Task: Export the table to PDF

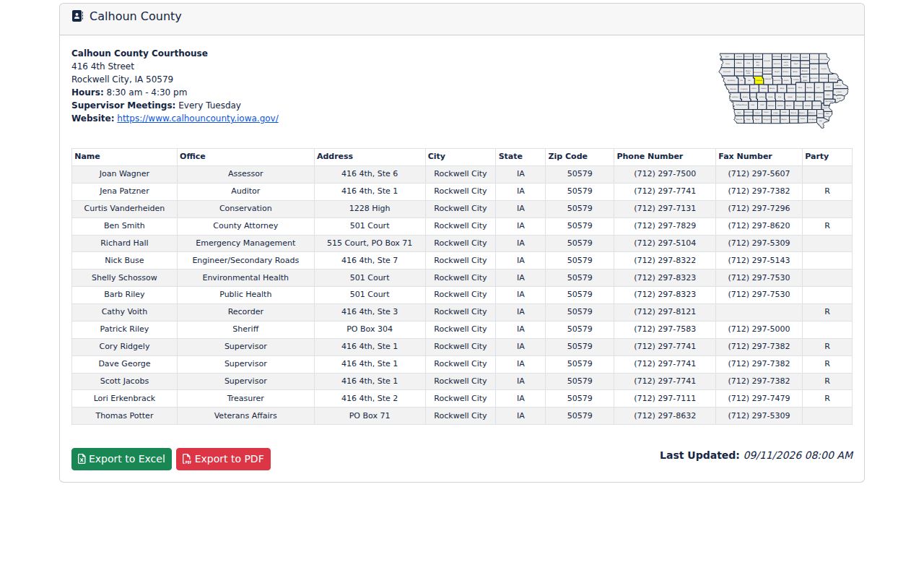Action: point(223,459)
